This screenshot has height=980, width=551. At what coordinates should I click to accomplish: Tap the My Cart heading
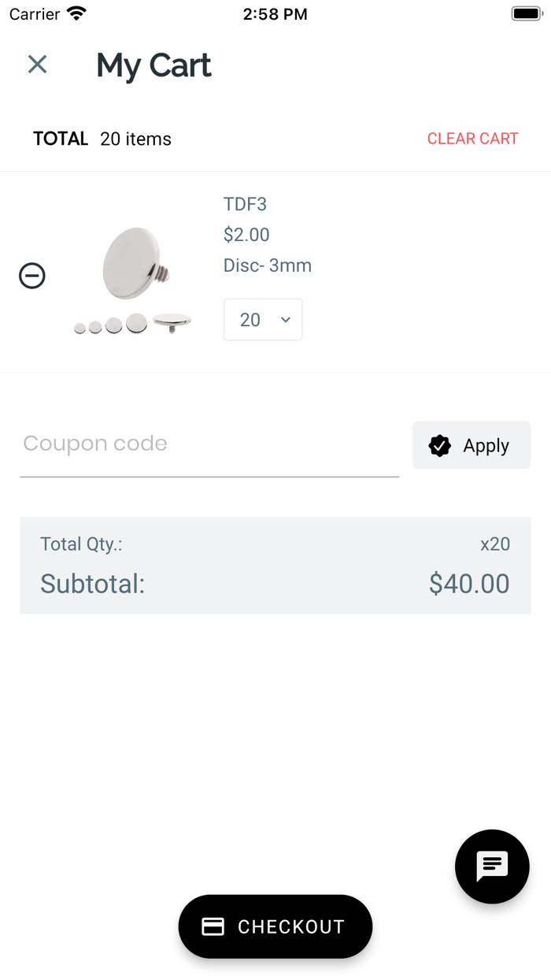coord(153,65)
